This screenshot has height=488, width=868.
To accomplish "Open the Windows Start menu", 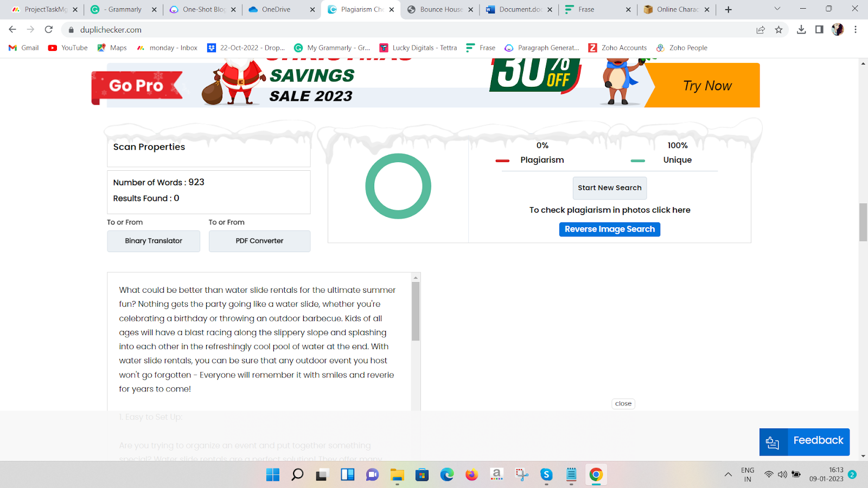I will 273,475.
